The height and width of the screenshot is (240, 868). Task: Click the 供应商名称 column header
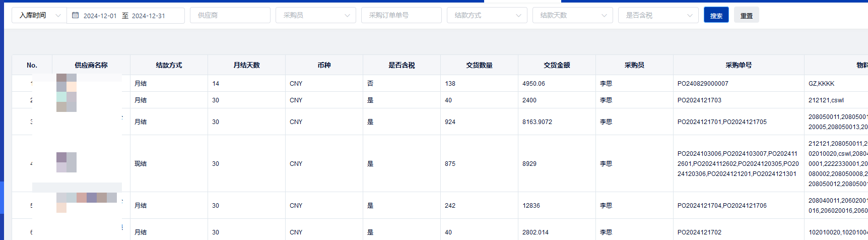pyautogui.click(x=91, y=65)
